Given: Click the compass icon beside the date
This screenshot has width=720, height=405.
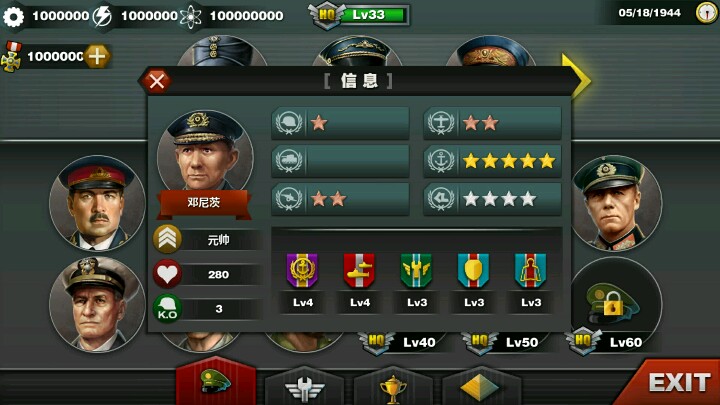Looking at the screenshot, I should (x=706, y=12).
